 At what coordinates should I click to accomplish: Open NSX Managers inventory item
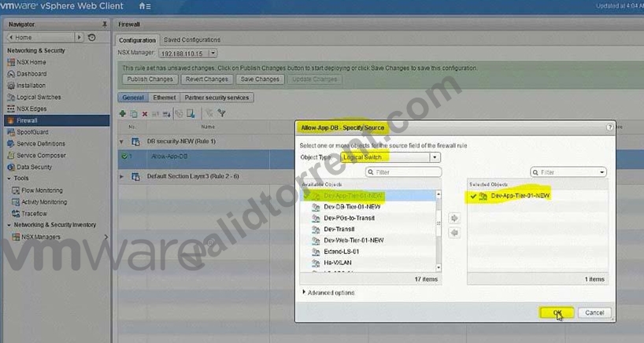(41, 237)
